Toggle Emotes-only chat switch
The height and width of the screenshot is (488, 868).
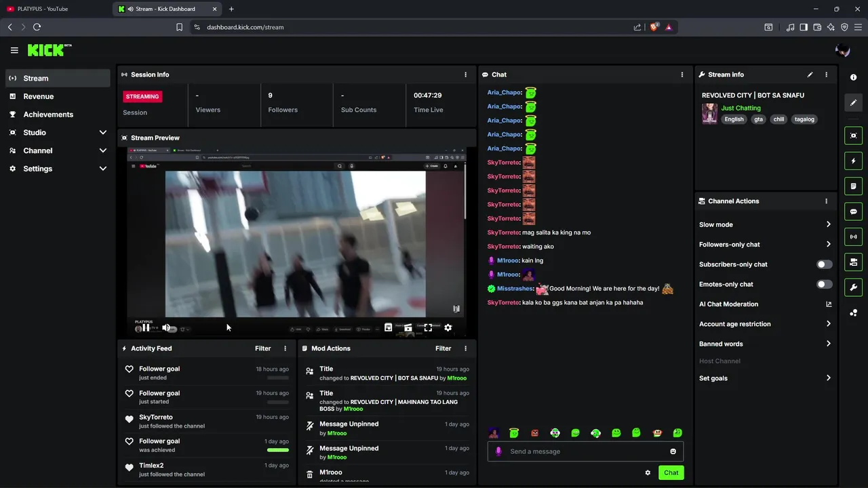[825, 285]
